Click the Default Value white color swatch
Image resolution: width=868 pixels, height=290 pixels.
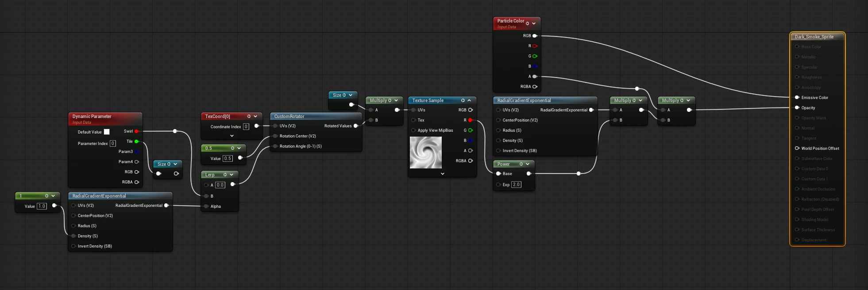click(107, 132)
